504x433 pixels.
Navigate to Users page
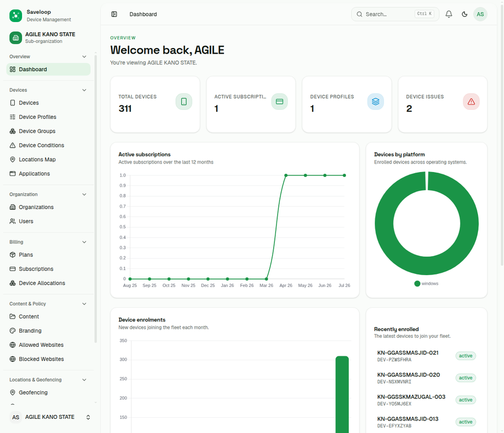pyautogui.click(x=48, y=221)
